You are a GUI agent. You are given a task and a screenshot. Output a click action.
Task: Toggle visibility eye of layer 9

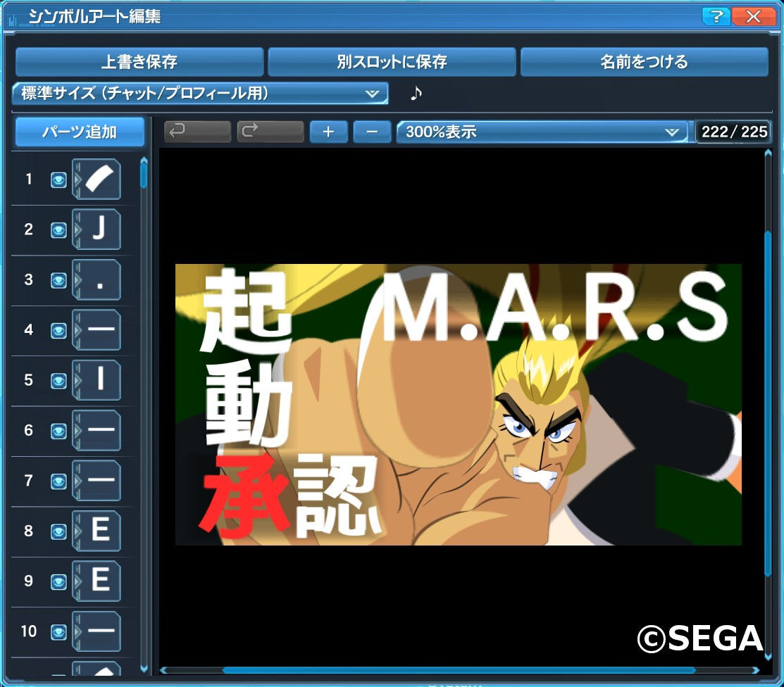point(58,582)
